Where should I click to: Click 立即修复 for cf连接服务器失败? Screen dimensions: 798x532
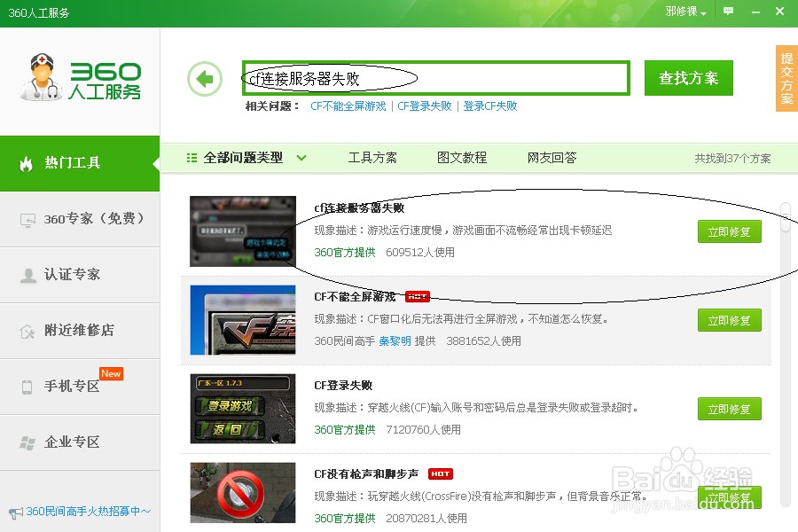(729, 231)
